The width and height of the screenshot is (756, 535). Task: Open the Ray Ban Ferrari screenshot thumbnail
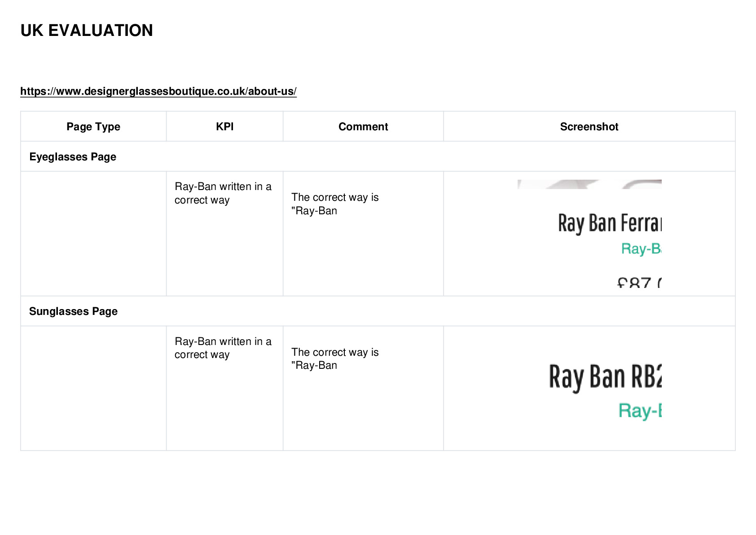589,234
